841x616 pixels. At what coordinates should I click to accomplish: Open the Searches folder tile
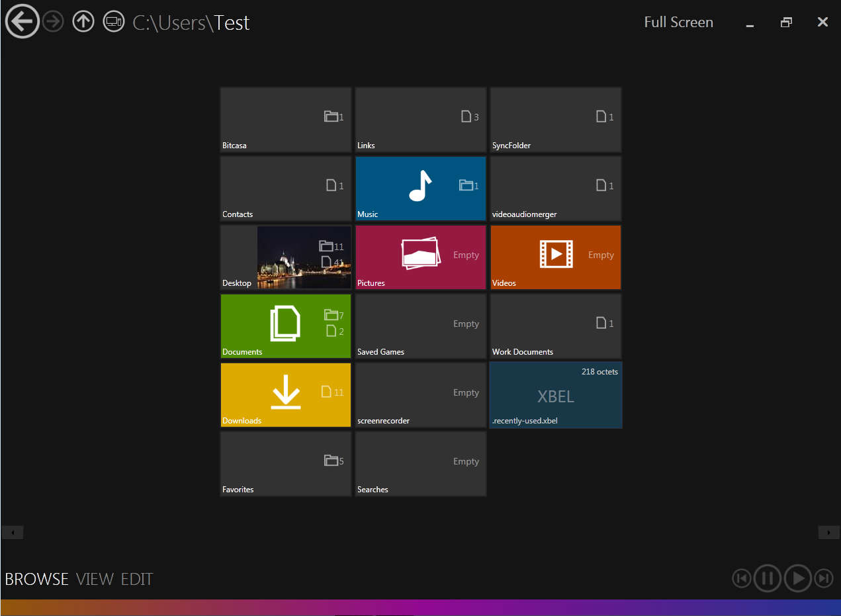(x=421, y=464)
